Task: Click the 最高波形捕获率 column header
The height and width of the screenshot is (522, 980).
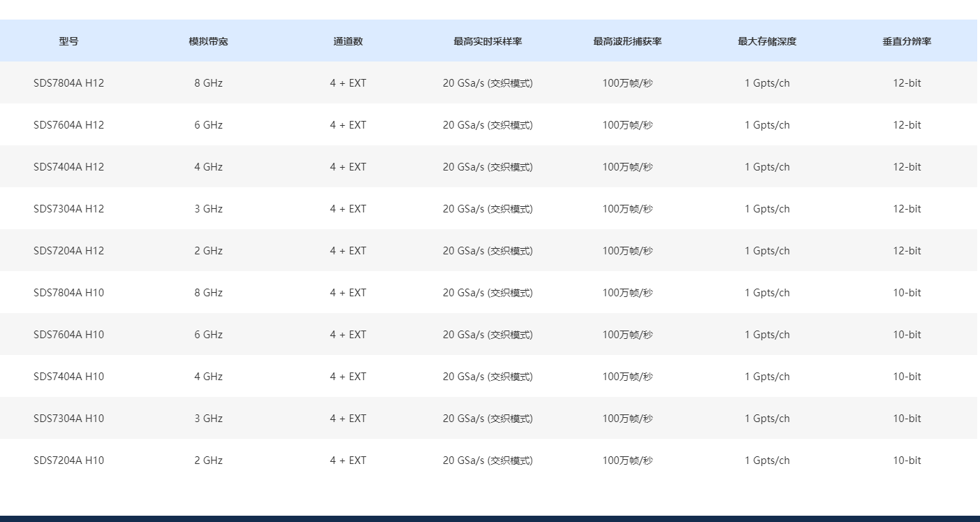Action: 627,41
